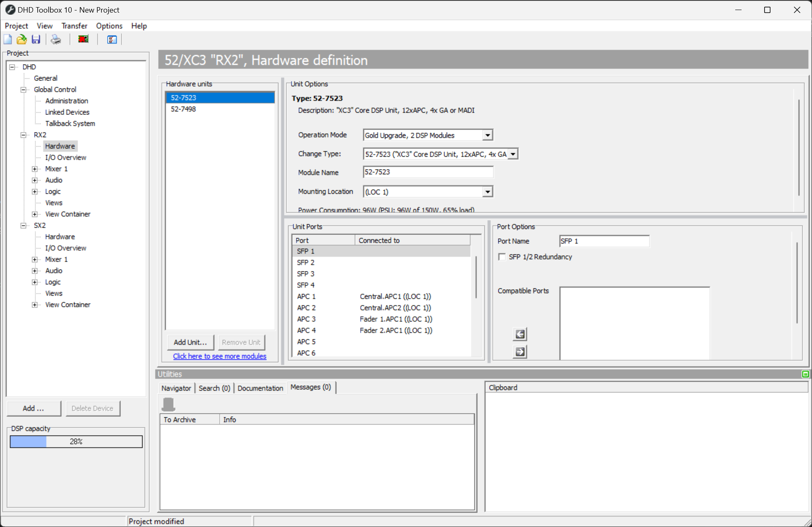Screen dimensions: 812x527
Task: Click the Open Project folder icon
Action: (21, 39)
